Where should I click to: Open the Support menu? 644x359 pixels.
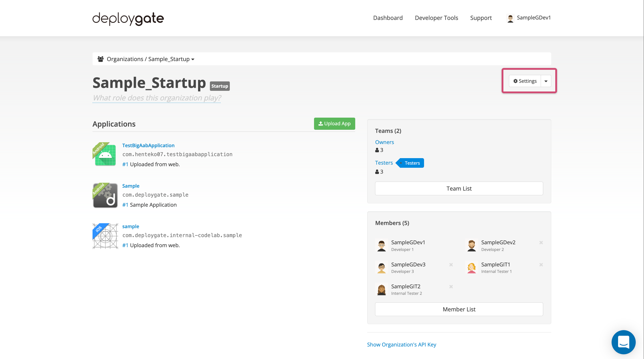pos(481,18)
